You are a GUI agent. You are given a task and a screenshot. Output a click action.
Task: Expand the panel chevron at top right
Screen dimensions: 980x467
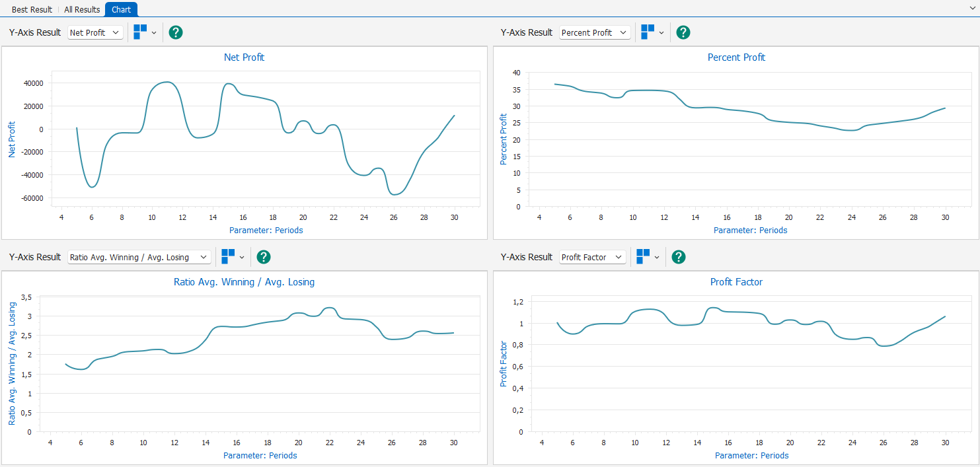point(972,9)
